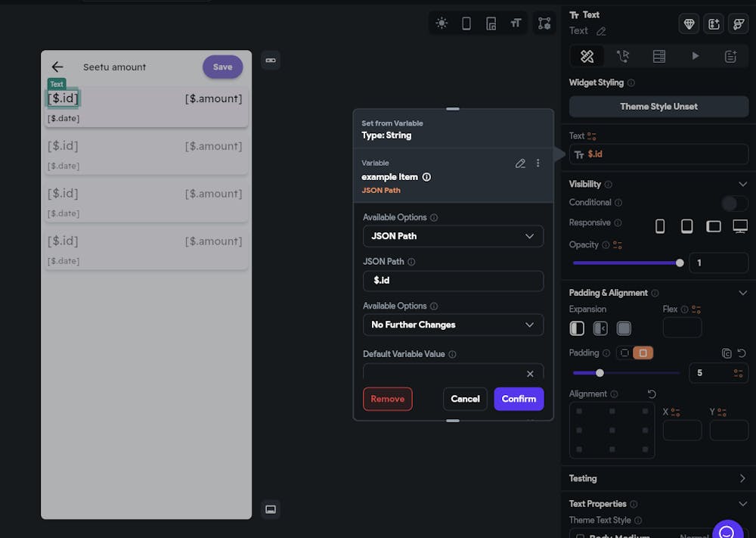Screen dimensions: 756x538
Task: Select flexible expansion option
Action: click(600, 328)
